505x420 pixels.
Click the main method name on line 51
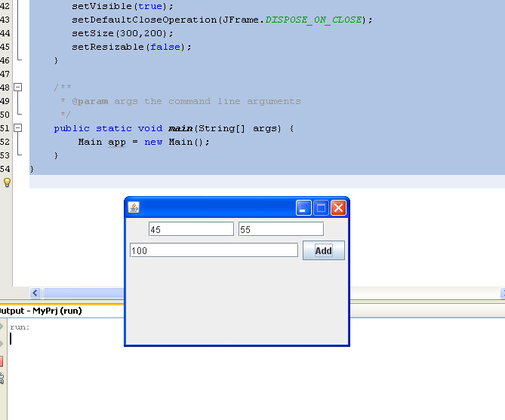coord(180,128)
